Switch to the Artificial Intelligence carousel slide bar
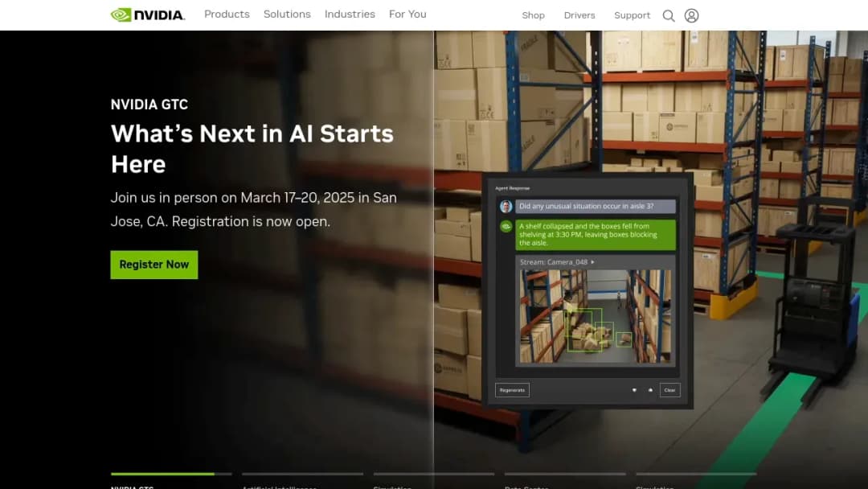Image resolution: width=868 pixels, height=489 pixels. [x=303, y=474]
